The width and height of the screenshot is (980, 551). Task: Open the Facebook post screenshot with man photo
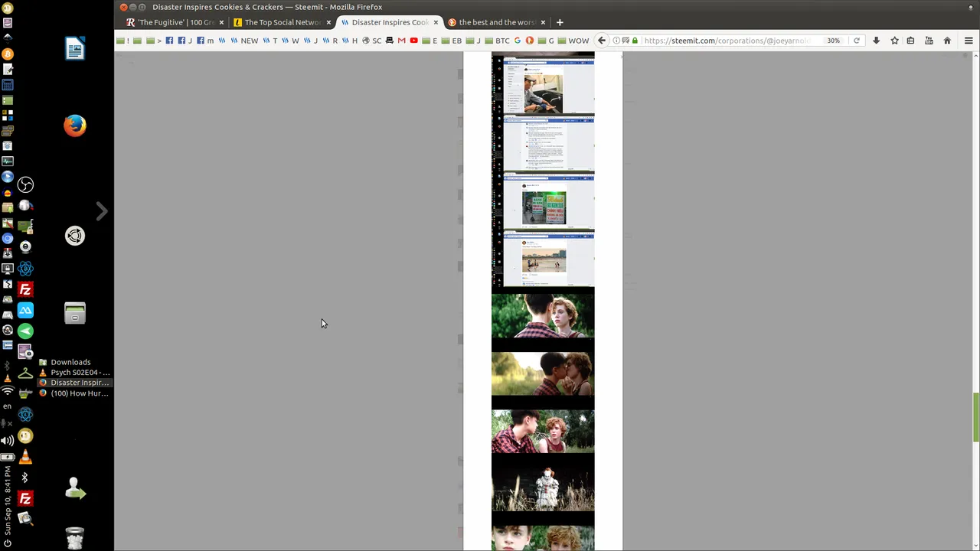pos(543,84)
